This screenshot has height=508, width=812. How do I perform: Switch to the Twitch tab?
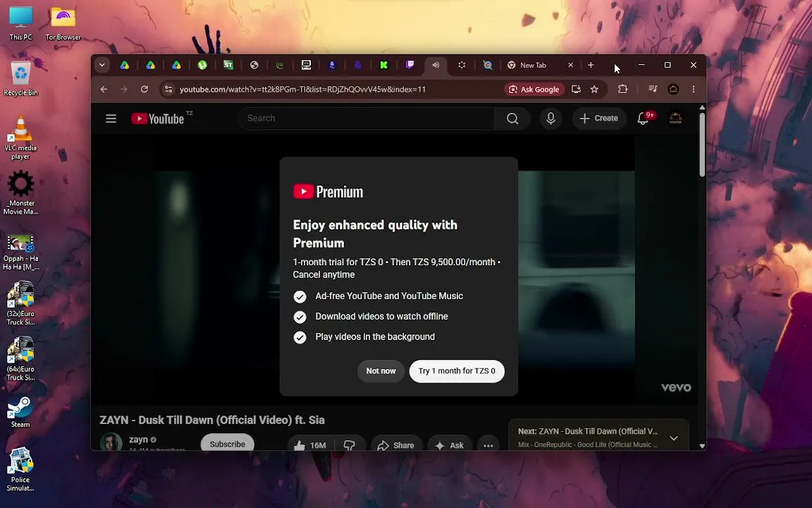pyautogui.click(x=410, y=65)
